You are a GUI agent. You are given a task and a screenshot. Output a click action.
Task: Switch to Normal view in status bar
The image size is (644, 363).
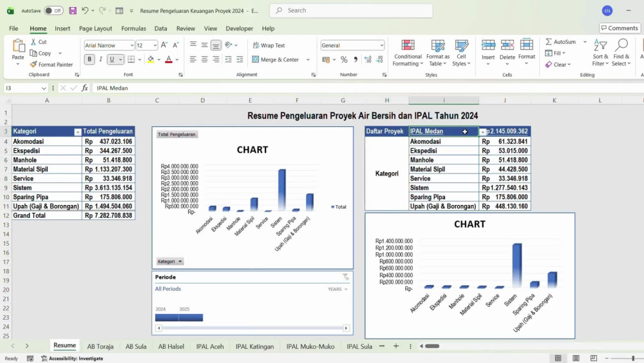pyautogui.click(x=558, y=358)
